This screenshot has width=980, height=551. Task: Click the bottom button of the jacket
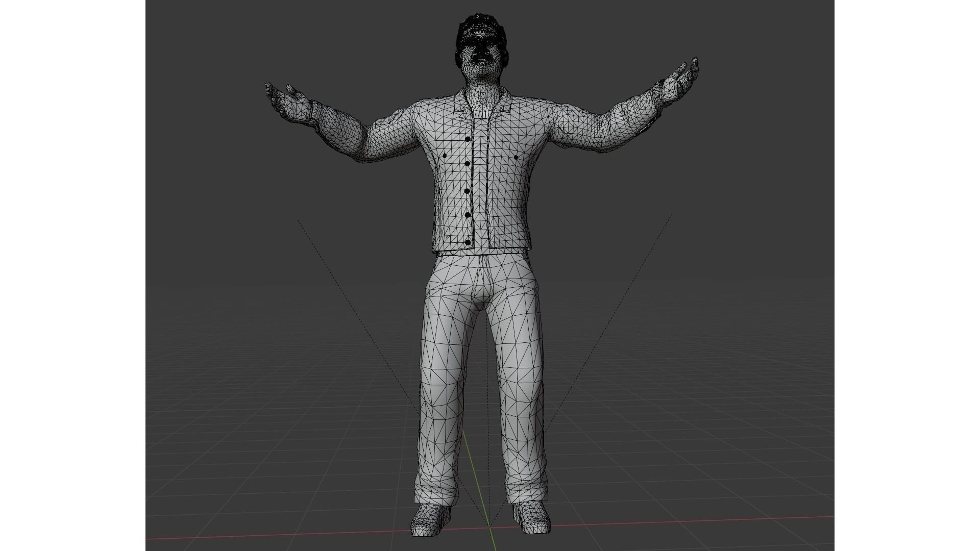pos(468,242)
